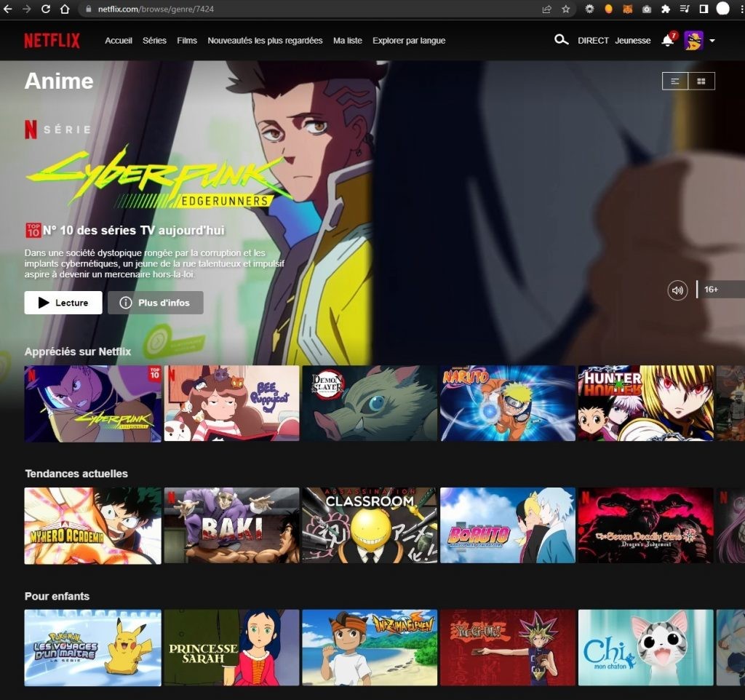This screenshot has width=745, height=700.
Task: Go to the Accueil tab
Action: point(119,41)
